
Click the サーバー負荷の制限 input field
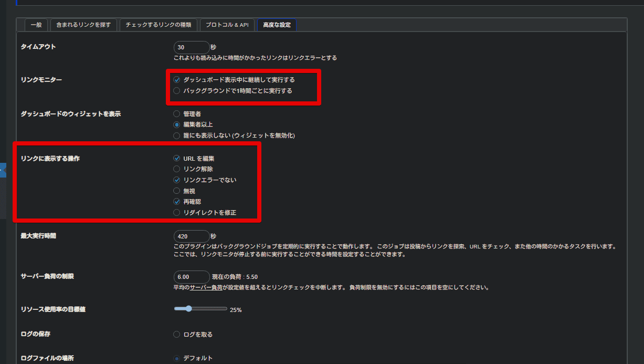coord(191,277)
